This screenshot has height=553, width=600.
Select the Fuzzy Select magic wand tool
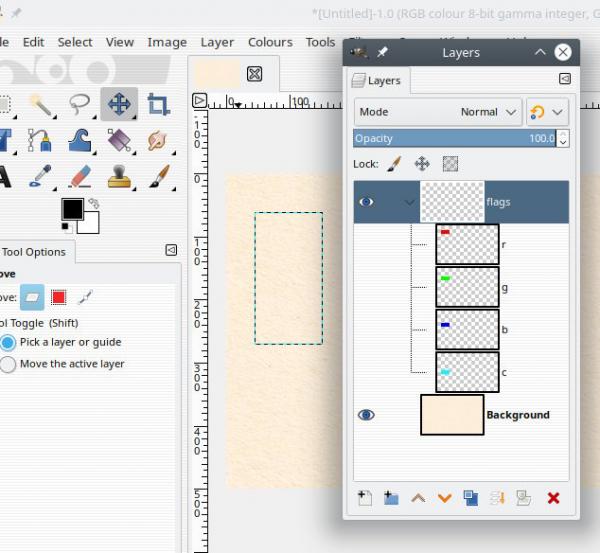pyautogui.click(x=41, y=104)
